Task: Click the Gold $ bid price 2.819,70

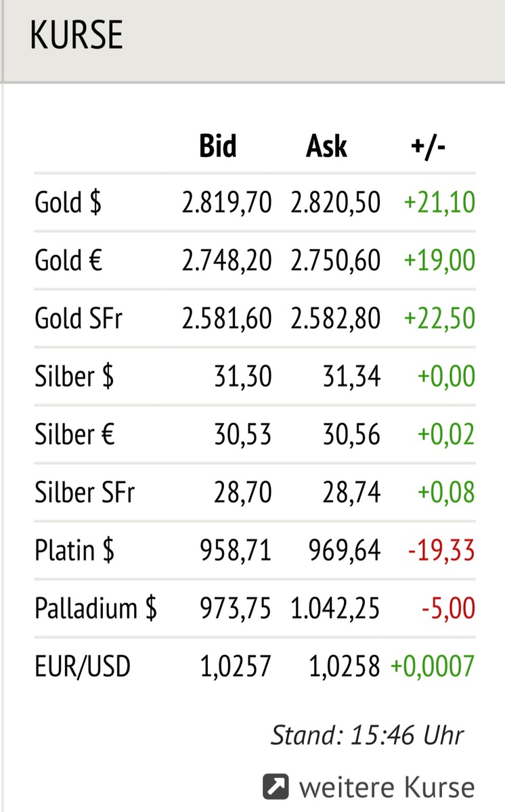Action: click(226, 202)
